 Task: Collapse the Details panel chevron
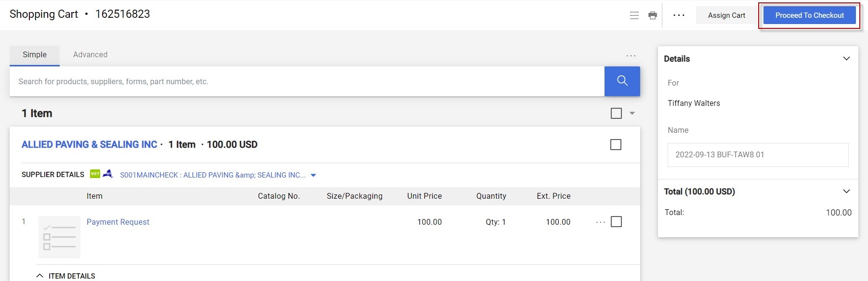(846, 59)
